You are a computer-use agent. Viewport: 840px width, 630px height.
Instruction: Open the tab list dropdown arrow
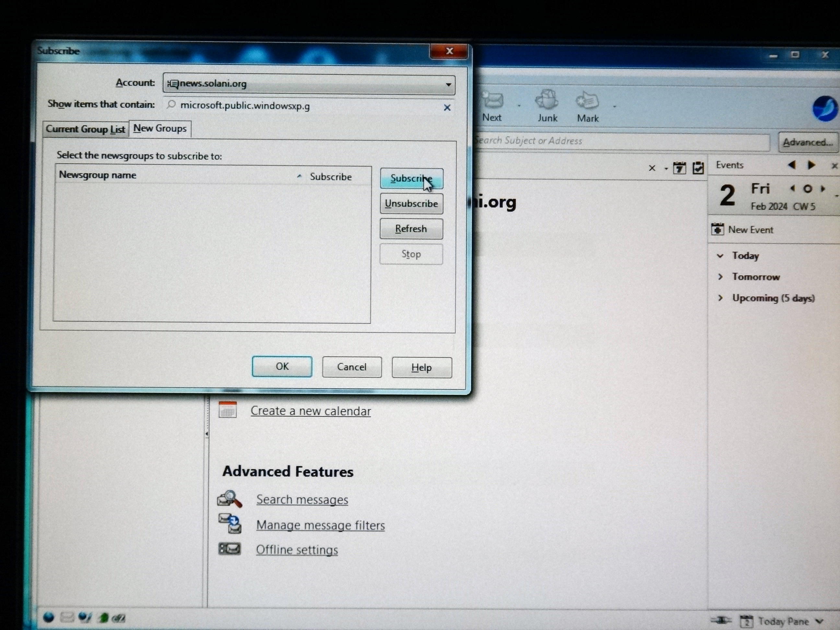click(x=666, y=169)
